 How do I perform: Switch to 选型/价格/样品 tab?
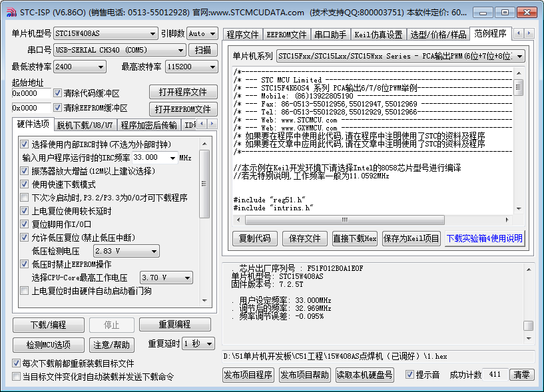point(438,35)
